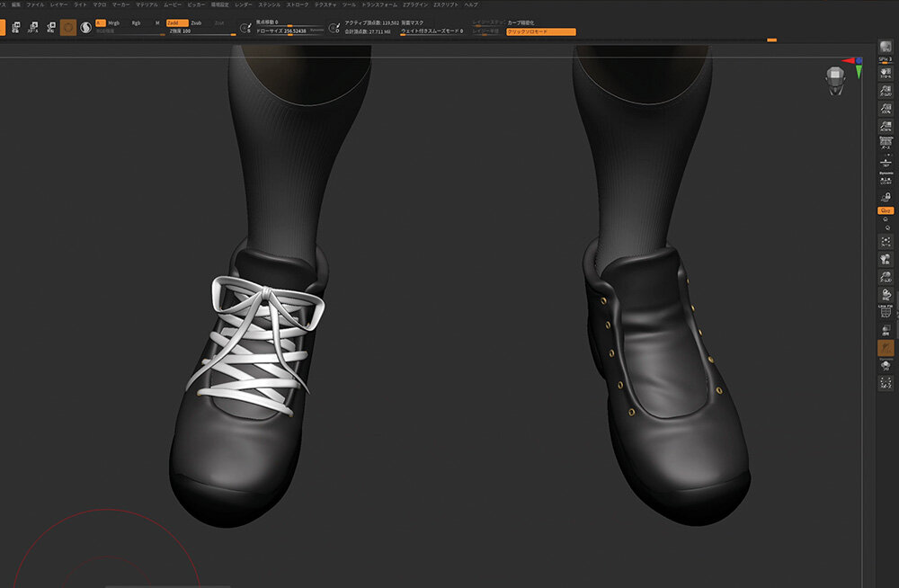The height and width of the screenshot is (588, 899).
Task: Toggle the Zcut button
Action: [x=219, y=23]
